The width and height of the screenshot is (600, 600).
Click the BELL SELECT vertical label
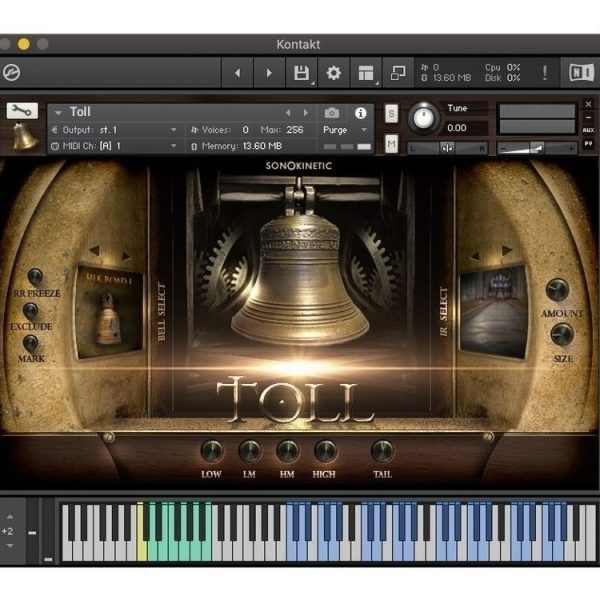pyautogui.click(x=161, y=312)
